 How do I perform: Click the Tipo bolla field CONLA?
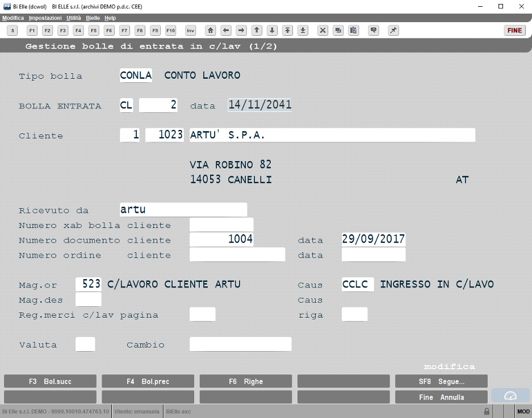(x=136, y=75)
